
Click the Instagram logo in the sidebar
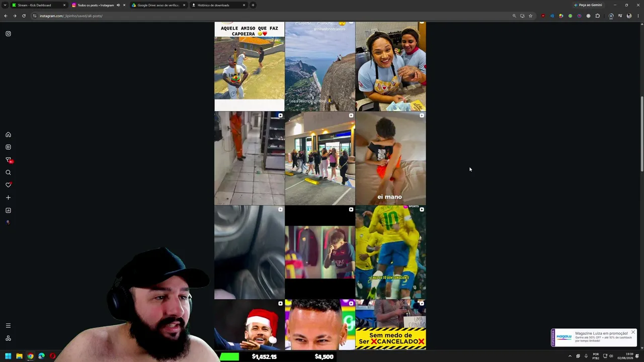pos(8,34)
